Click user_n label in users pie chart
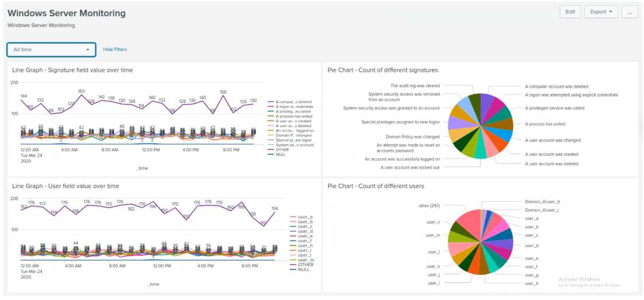 pos(433,223)
